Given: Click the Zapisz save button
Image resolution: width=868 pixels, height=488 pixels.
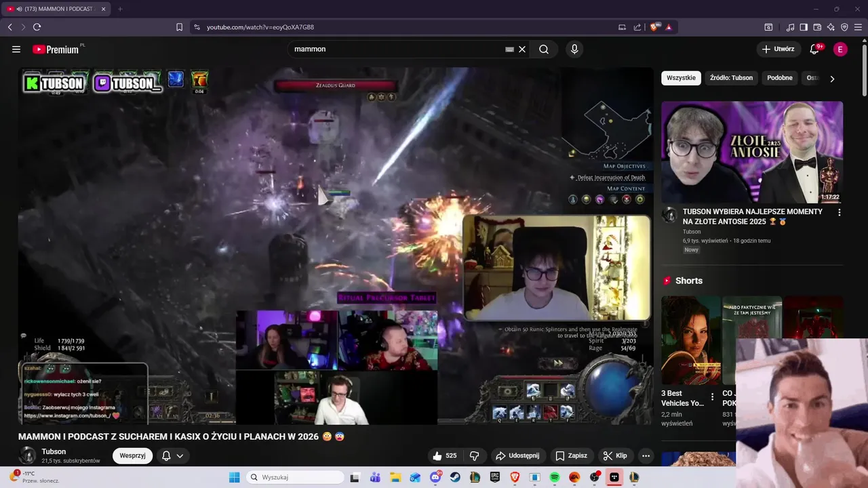Looking at the screenshot, I should (572, 456).
